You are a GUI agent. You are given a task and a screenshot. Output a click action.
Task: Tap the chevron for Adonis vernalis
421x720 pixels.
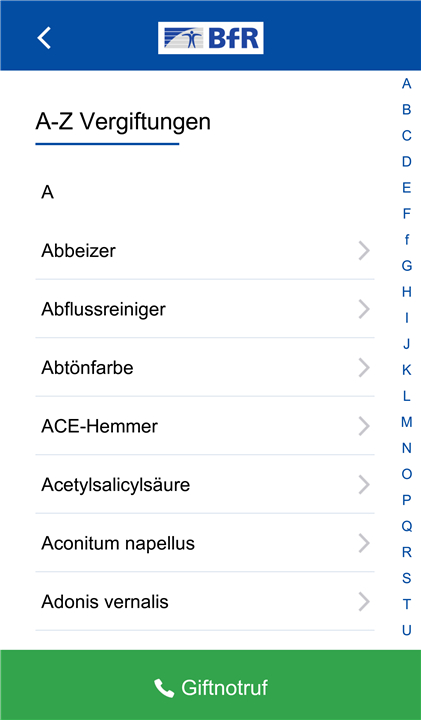(364, 602)
